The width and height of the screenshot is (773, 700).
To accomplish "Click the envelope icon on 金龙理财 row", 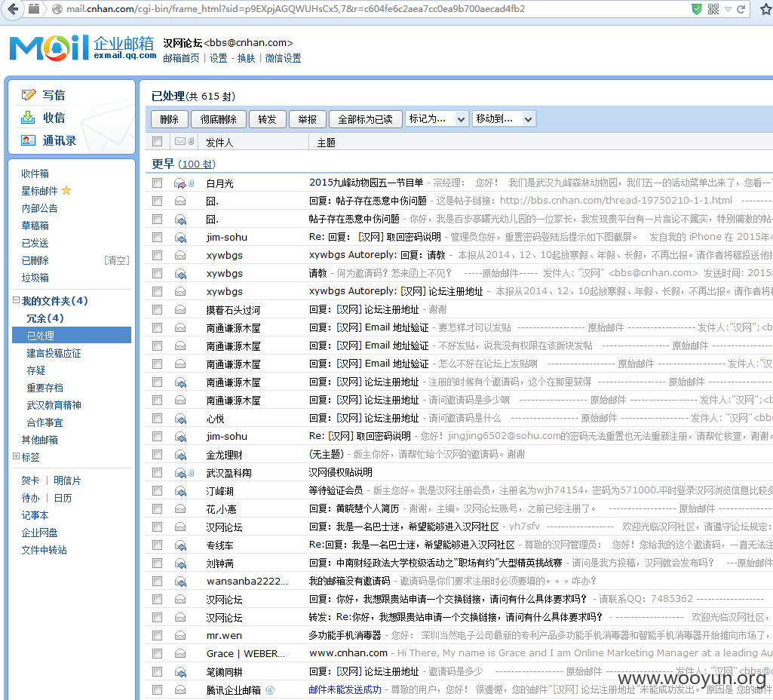I will [x=180, y=455].
